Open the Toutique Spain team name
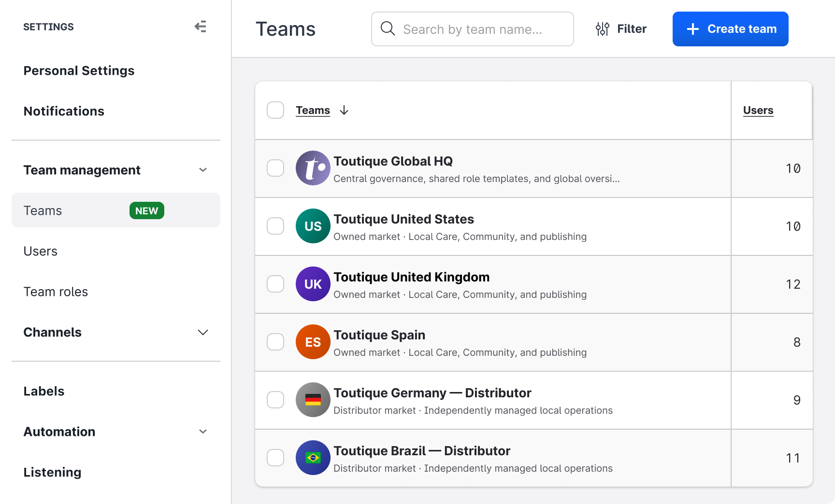835x504 pixels. point(379,335)
